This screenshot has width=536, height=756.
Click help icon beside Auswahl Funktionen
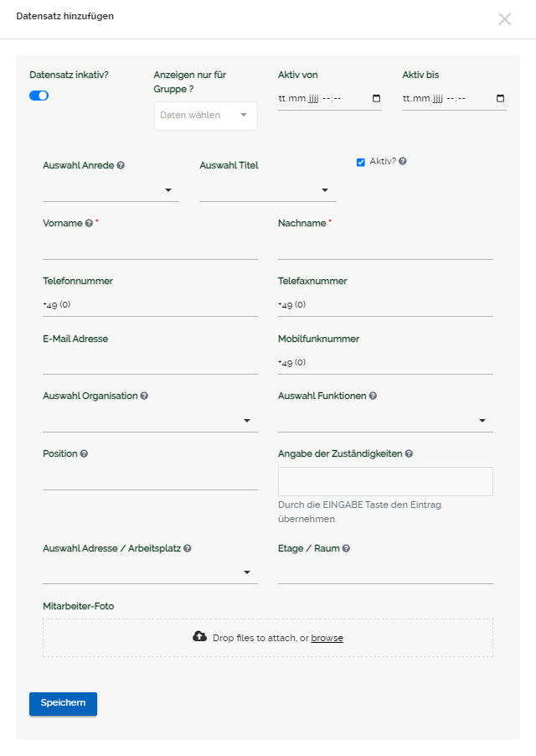pos(373,396)
